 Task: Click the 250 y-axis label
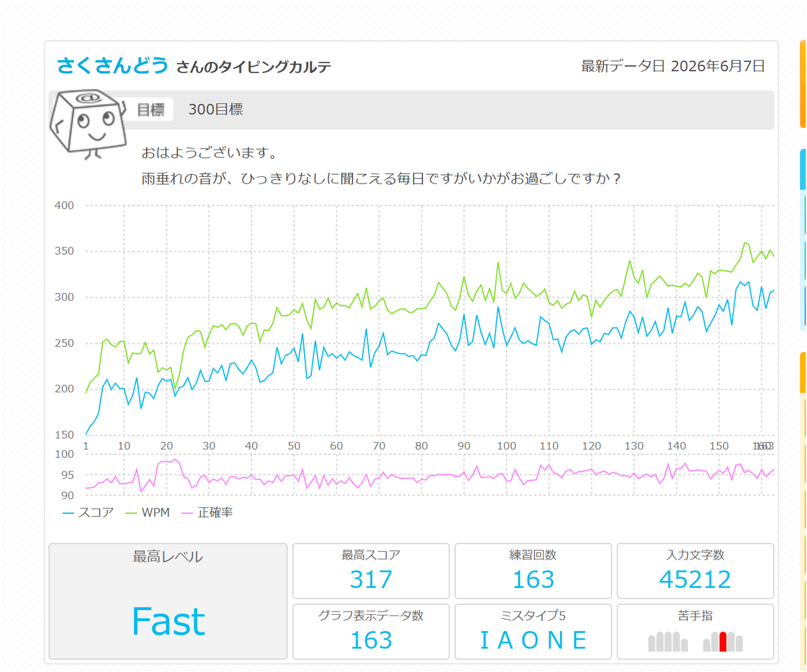coord(65,343)
